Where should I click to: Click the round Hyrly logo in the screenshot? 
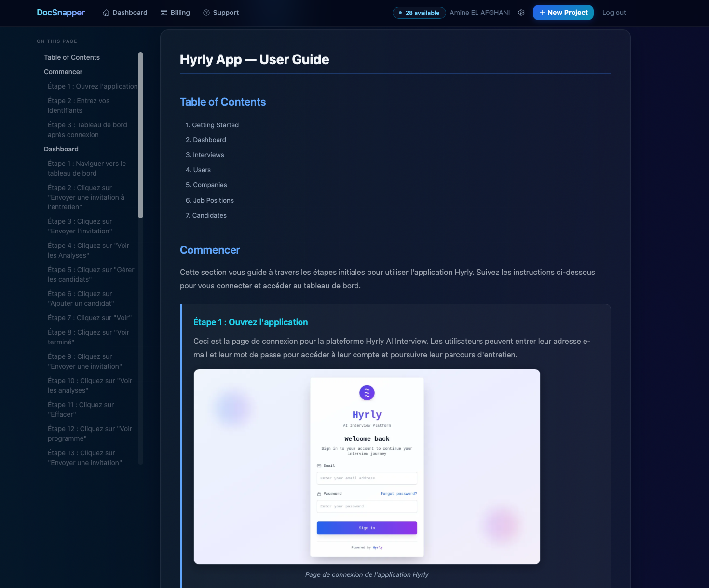(367, 393)
